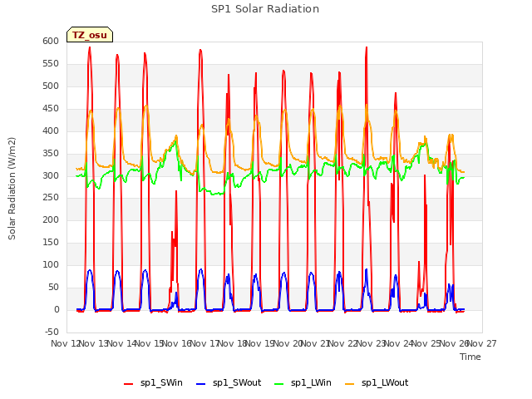
Task: Click the 500 y-axis tick label
Action: coord(51,86)
